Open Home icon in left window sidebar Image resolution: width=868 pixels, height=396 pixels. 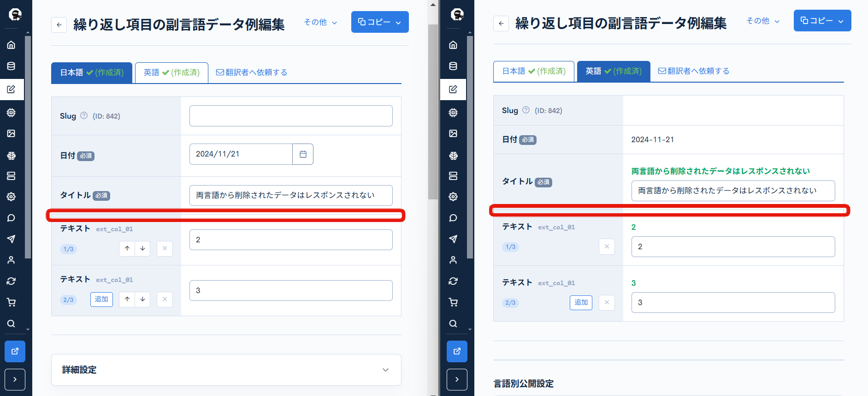pos(11,45)
